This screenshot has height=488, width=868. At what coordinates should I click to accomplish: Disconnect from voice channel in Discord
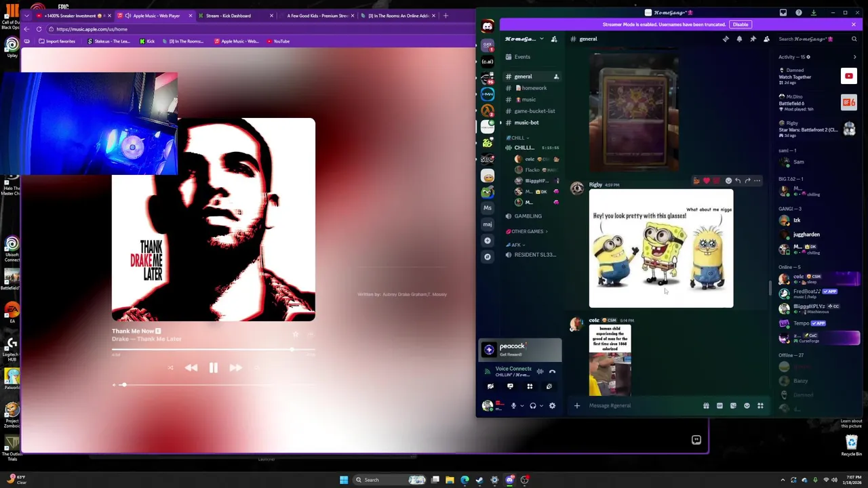(x=553, y=371)
